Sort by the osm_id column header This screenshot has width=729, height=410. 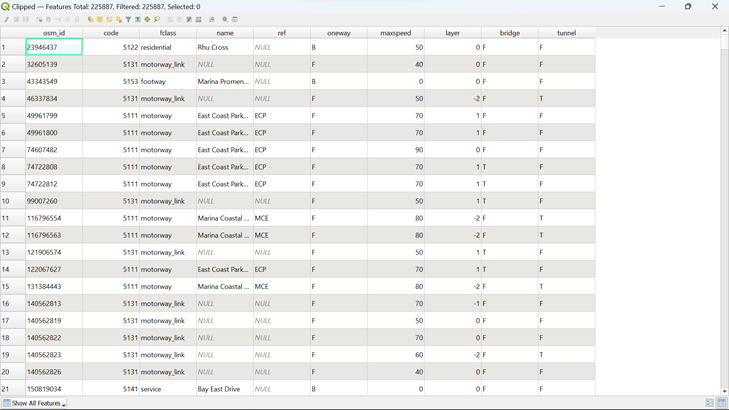pyautogui.click(x=54, y=33)
